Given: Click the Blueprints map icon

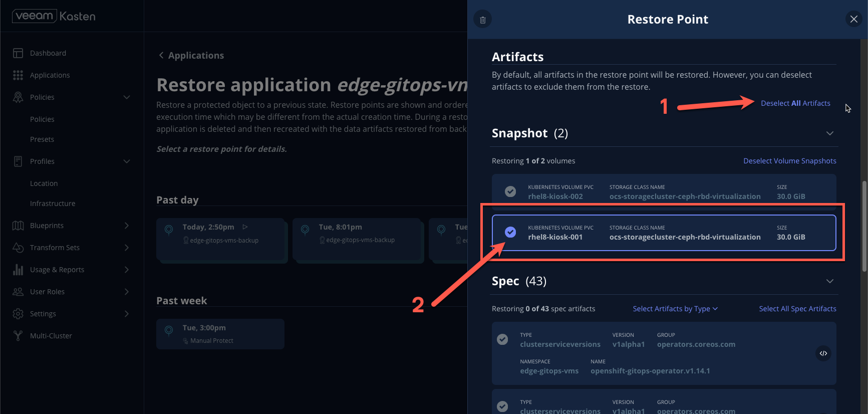Looking at the screenshot, I should pos(18,226).
